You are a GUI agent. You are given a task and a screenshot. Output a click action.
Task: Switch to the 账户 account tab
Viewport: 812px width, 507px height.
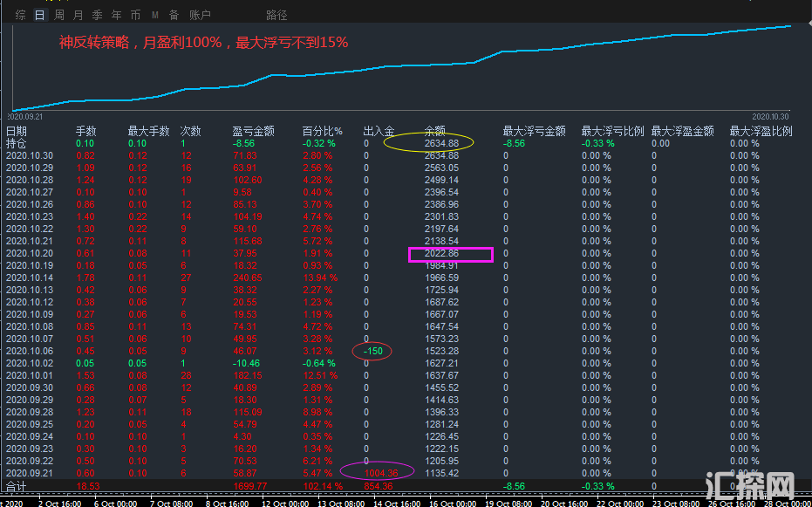click(x=200, y=15)
